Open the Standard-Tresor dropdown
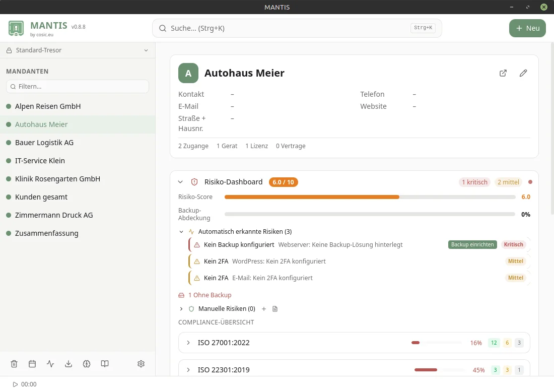The height and width of the screenshot is (392, 554). [78, 50]
